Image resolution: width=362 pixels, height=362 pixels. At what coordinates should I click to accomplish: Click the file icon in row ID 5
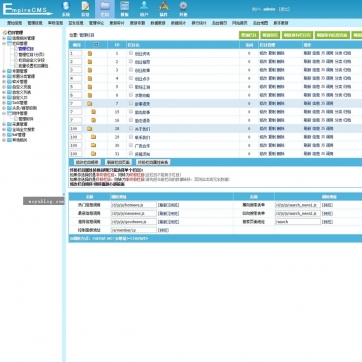coord(90,87)
